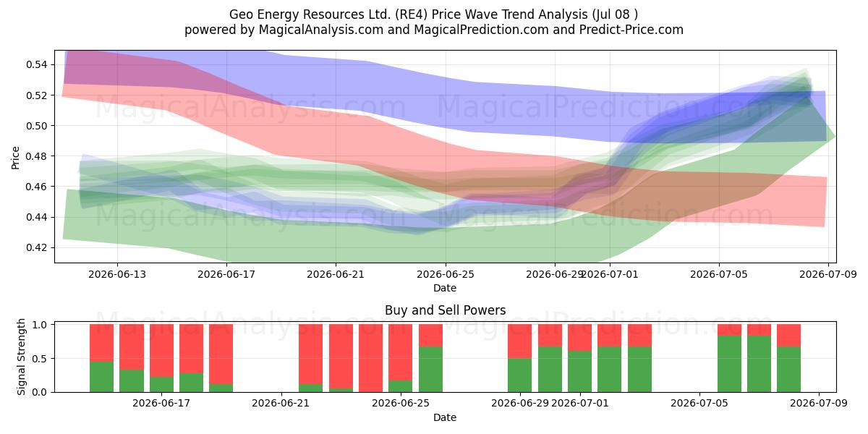868x434 pixels.
Task: Click the 0.52 price tick label
Action: (x=36, y=95)
